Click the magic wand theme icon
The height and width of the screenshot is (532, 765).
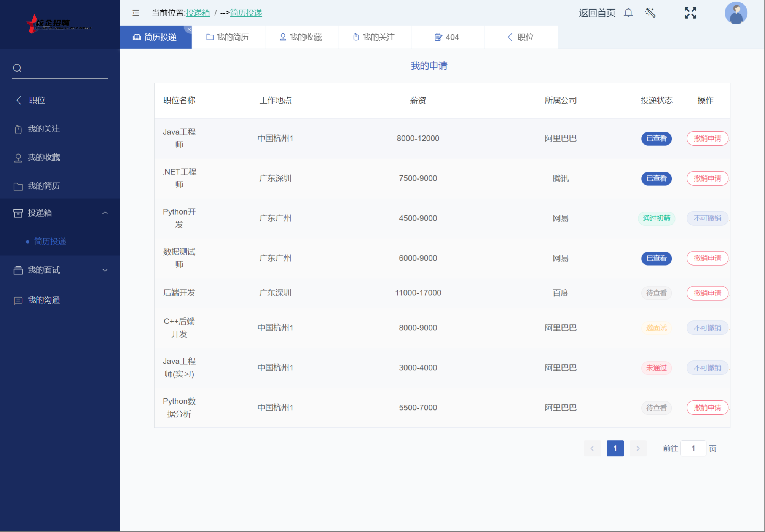click(650, 13)
